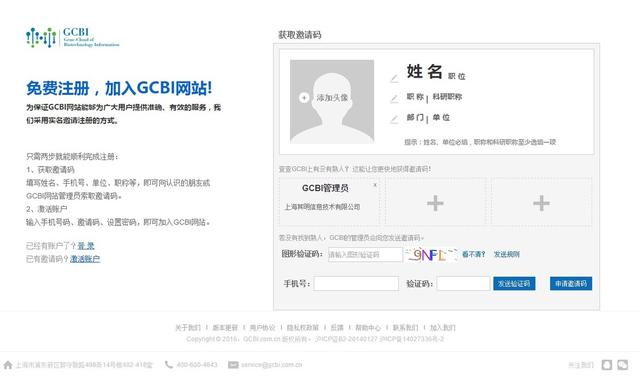The width and height of the screenshot is (640, 379).
Task: Open 加入我们 in the footer
Action: [442, 328]
